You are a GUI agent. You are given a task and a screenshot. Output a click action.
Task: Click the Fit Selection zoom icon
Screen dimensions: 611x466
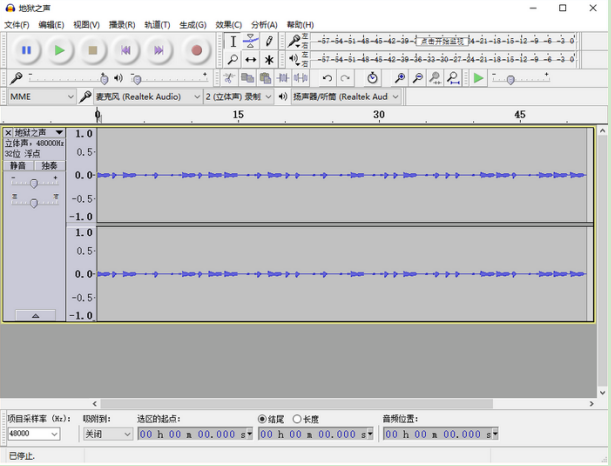(x=435, y=78)
